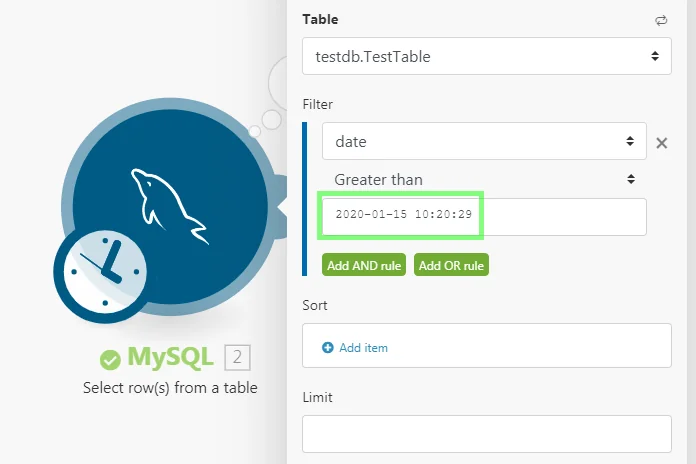Click the Add item link under Sort
696x464 pixels.
[x=364, y=348]
